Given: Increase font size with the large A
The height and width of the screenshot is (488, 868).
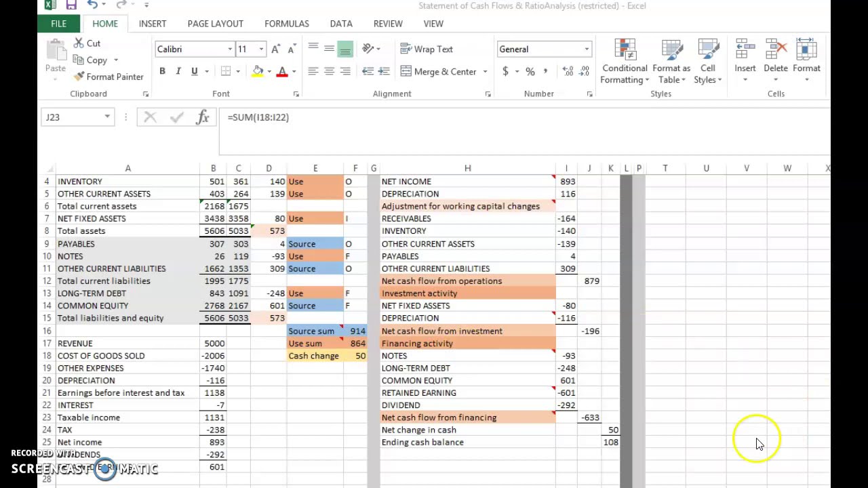Looking at the screenshot, I should [275, 49].
